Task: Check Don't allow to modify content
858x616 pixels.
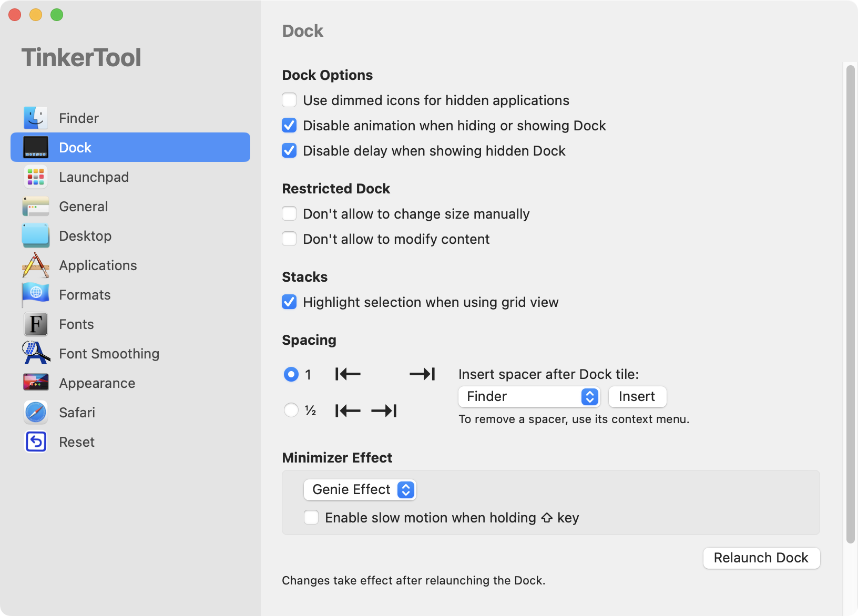Action: coord(289,239)
